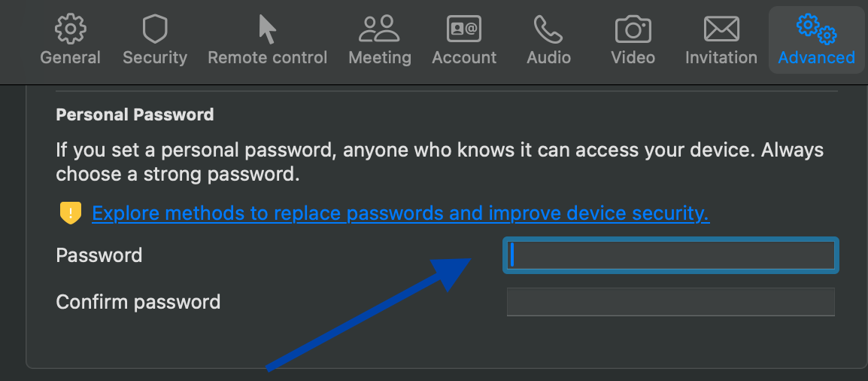Viewport: 868px width, 381px height.
Task: Focus the Password input field
Action: click(x=670, y=255)
